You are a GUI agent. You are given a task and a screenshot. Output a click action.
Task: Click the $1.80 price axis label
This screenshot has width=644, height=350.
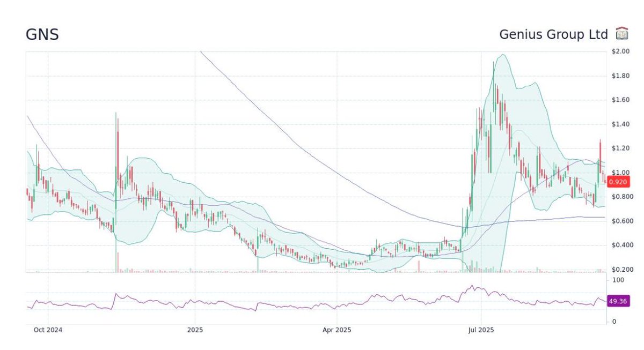click(620, 76)
